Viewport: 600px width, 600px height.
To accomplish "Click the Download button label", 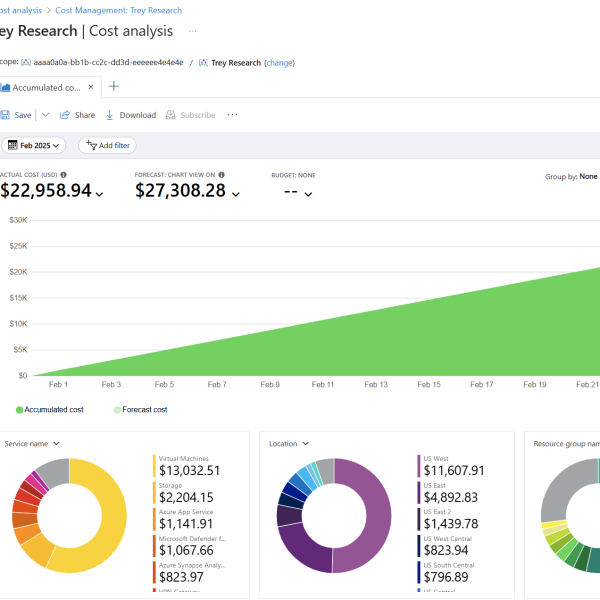I will pos(138,115).
